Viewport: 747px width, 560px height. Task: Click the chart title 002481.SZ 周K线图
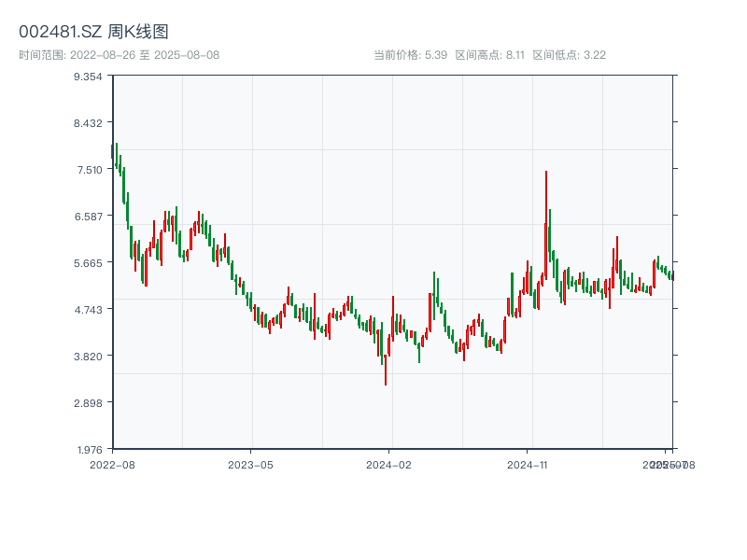click(93, 32)
